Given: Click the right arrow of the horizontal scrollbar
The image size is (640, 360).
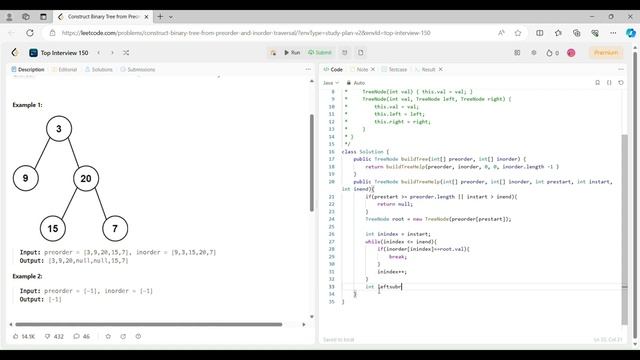Looking at the screenshot, I should [x=304, y=324].
